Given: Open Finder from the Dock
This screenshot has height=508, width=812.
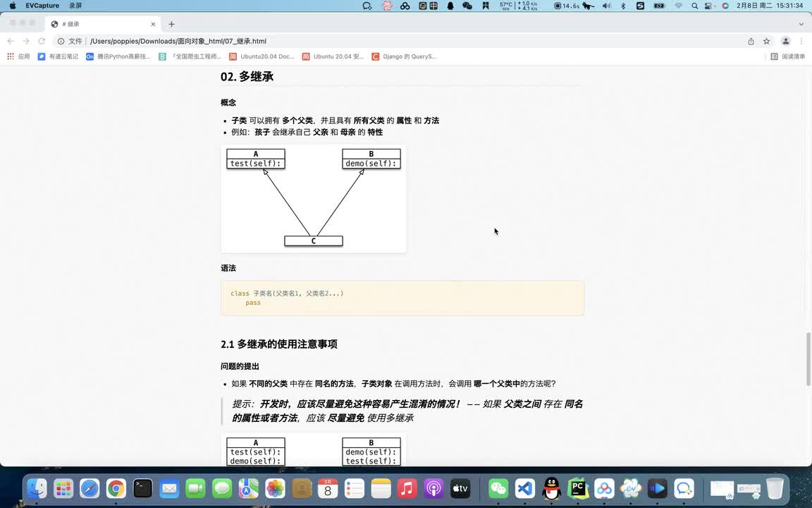Looking at the screenshot, I should tap(37, 488).
